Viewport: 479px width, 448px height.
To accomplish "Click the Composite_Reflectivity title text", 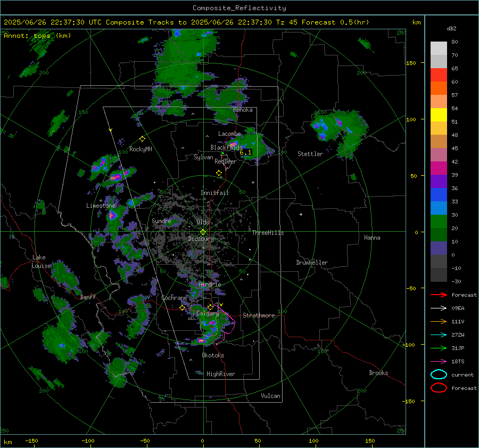I will pos(239,8).
